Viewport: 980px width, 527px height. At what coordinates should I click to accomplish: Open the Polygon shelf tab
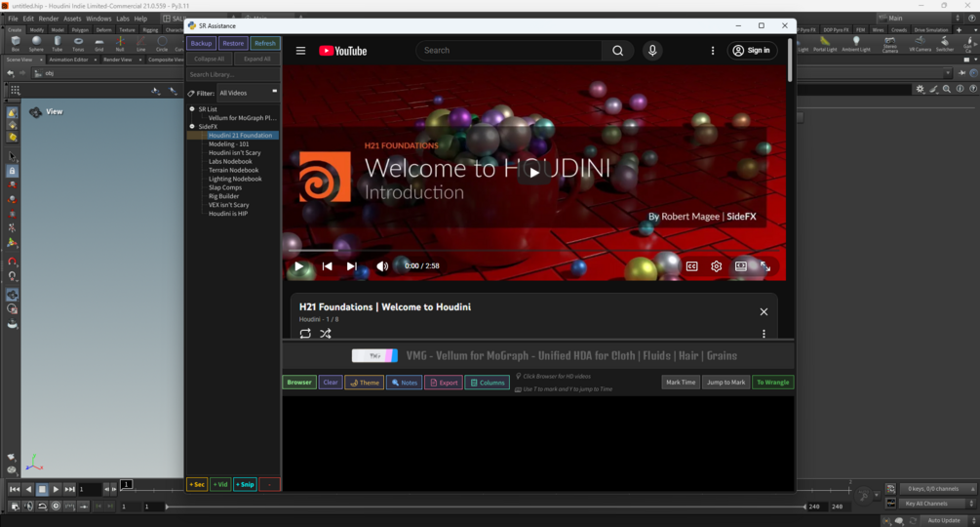coord(80,30)
